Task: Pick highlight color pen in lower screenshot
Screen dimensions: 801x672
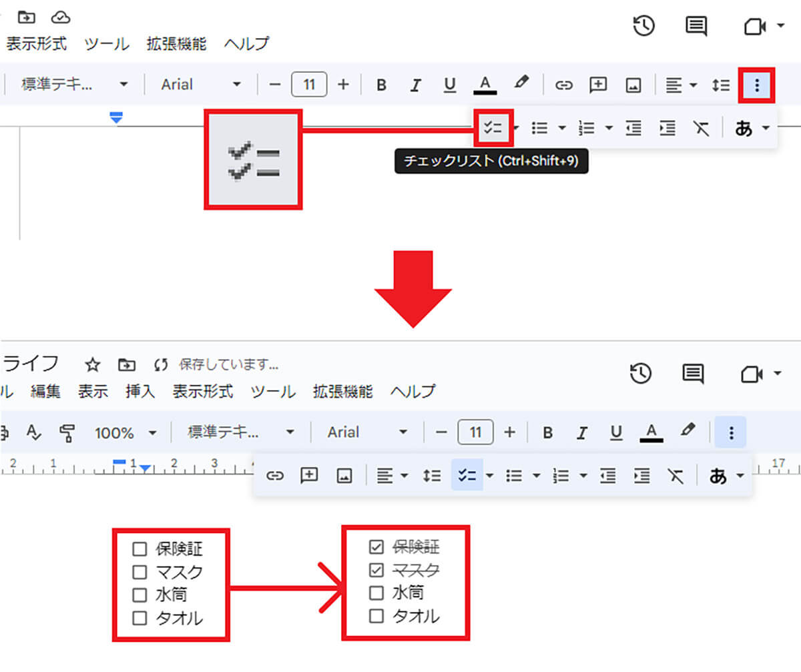Action: 688,431
